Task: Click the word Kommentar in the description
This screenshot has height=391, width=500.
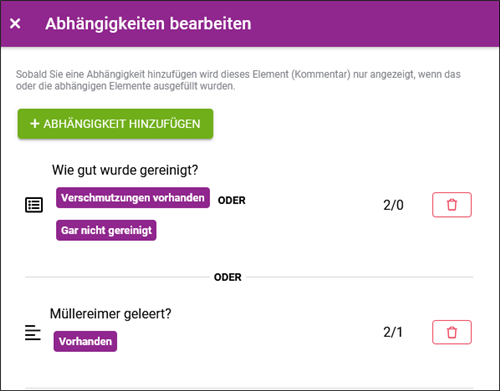Action: coord(321,74)
